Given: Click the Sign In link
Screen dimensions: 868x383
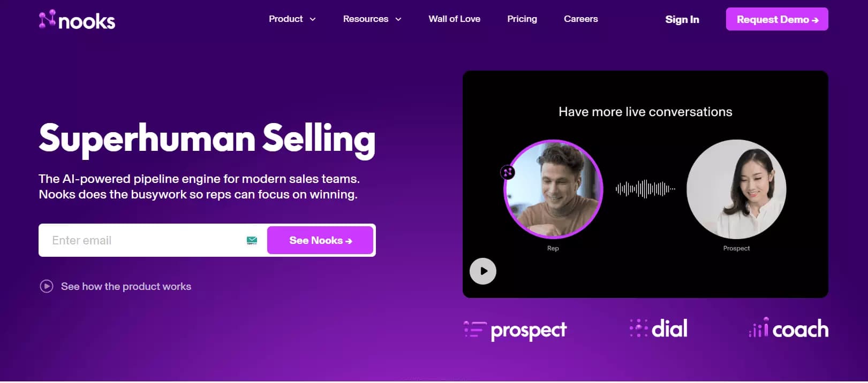Looking at the screenshot, I should [x=682, y=20].
